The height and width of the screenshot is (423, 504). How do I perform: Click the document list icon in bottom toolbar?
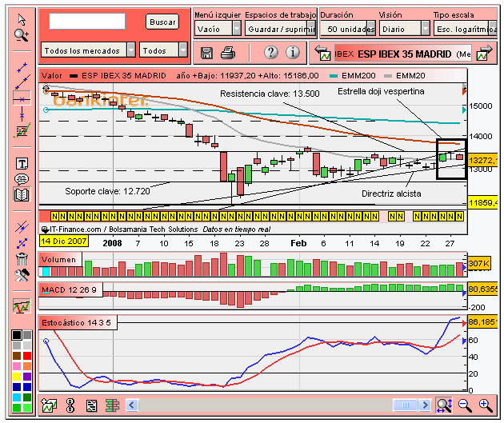pyautogui.click(x=92, y=406)
